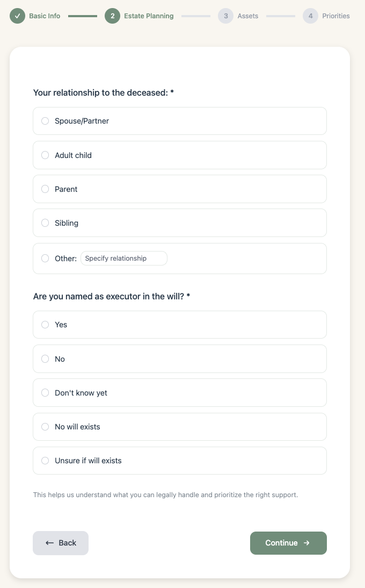
Task: Select the Spouse/Partner radio button
Action: click(45, 121)
